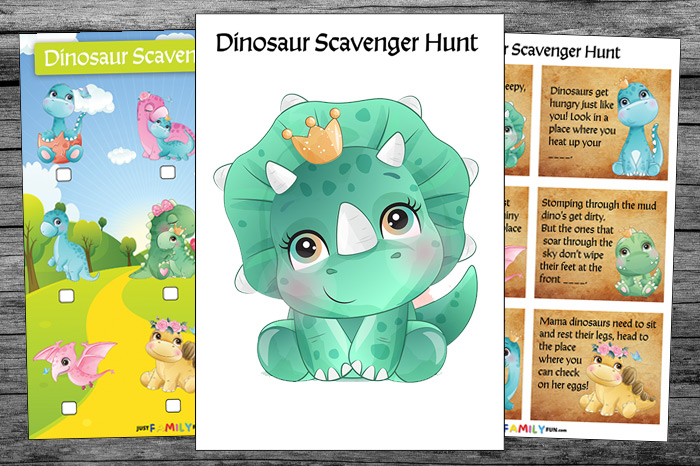Screen dimensions: 700x466
Task: Select the green dinosaur with pink bow
Action: (x=167, y=241)
